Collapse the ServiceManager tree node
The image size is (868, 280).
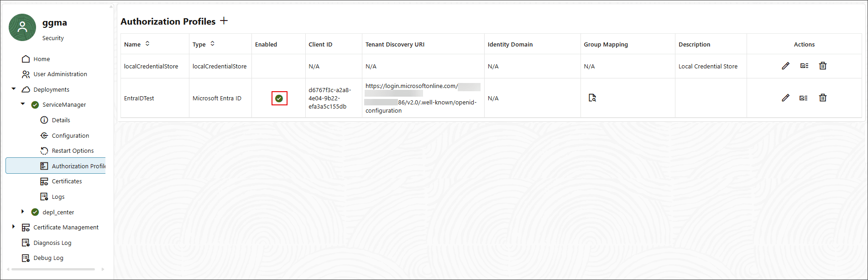[x=23, y=104]
